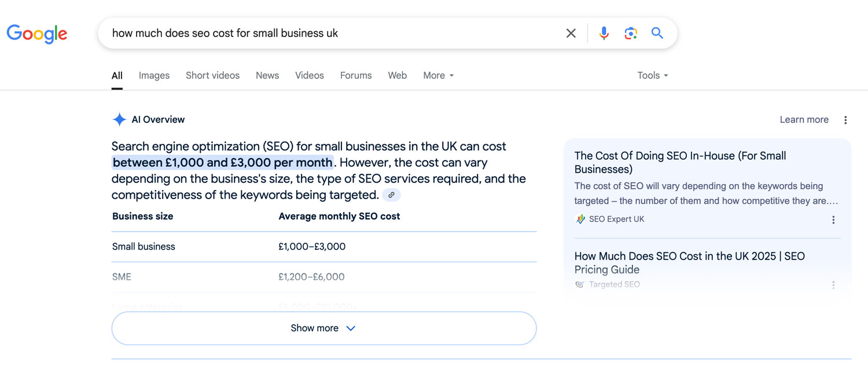Click the 'AI Overview' heading label

click(x=158, y=119)
